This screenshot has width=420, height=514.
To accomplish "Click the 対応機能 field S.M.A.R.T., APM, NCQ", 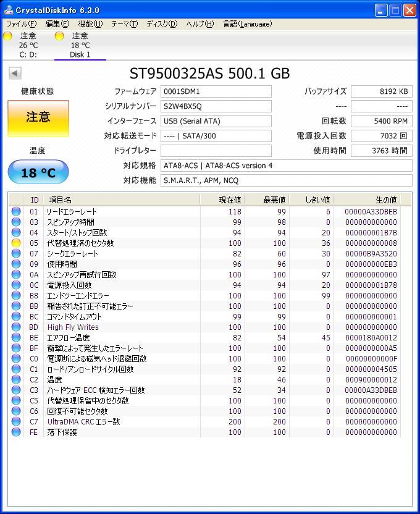I will (x=287, y=180).
